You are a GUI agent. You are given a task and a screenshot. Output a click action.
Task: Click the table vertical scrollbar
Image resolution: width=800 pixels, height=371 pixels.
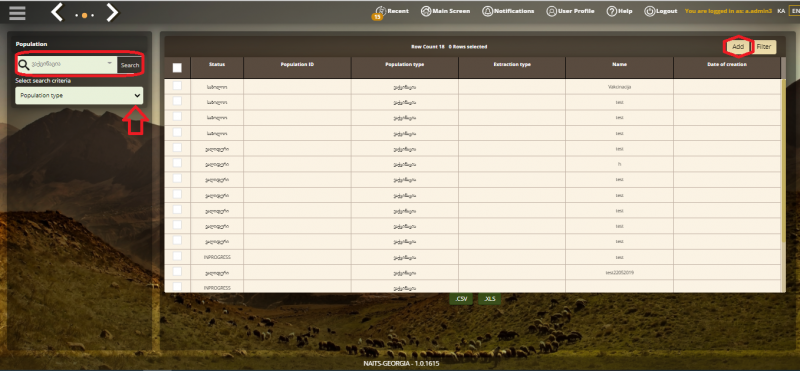point(783,161)
